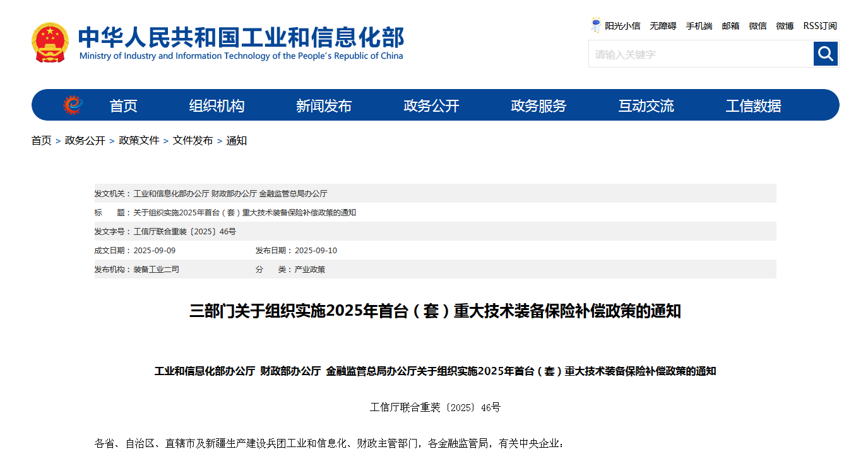Screen dimensions: 868x461
Task: Open the 政务服务 navigation item
Action: point(538,106)
